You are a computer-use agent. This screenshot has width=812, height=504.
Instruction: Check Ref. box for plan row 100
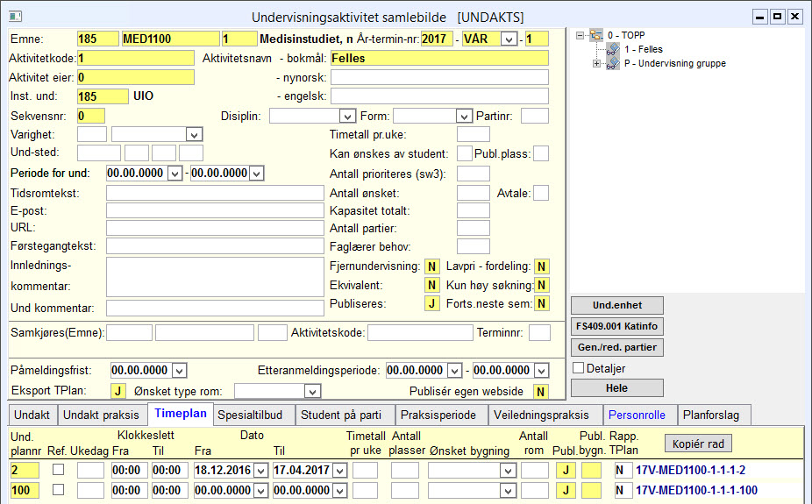[59, 489]
